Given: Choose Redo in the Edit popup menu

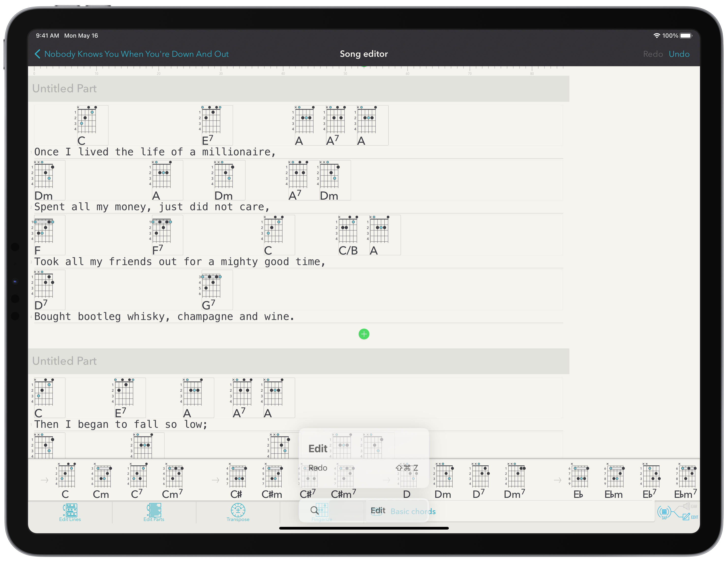Looking at the screenshot, I should 318,468.
